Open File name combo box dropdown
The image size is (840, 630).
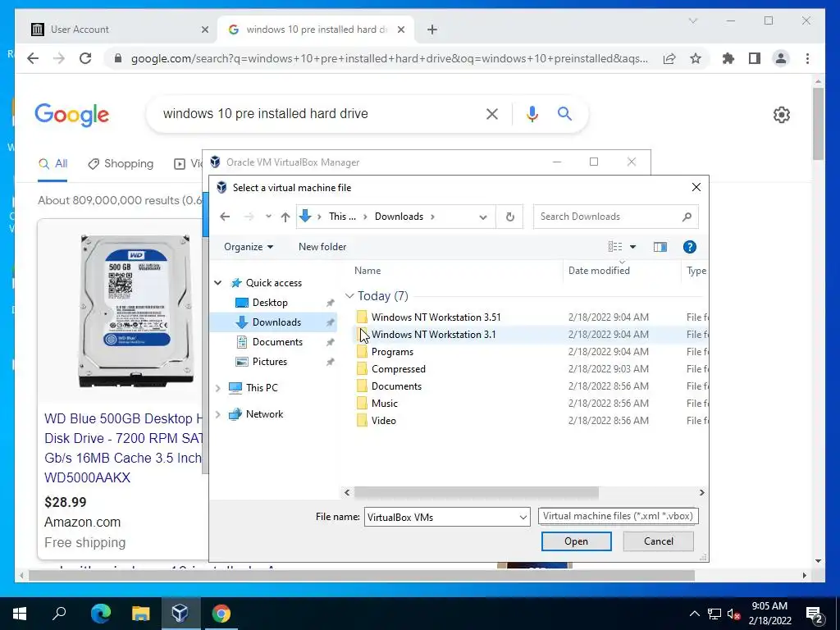pos(523,517)
